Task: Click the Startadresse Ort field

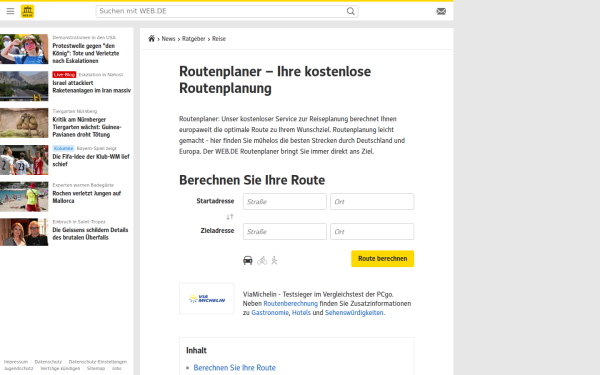Action: (372, 202)
